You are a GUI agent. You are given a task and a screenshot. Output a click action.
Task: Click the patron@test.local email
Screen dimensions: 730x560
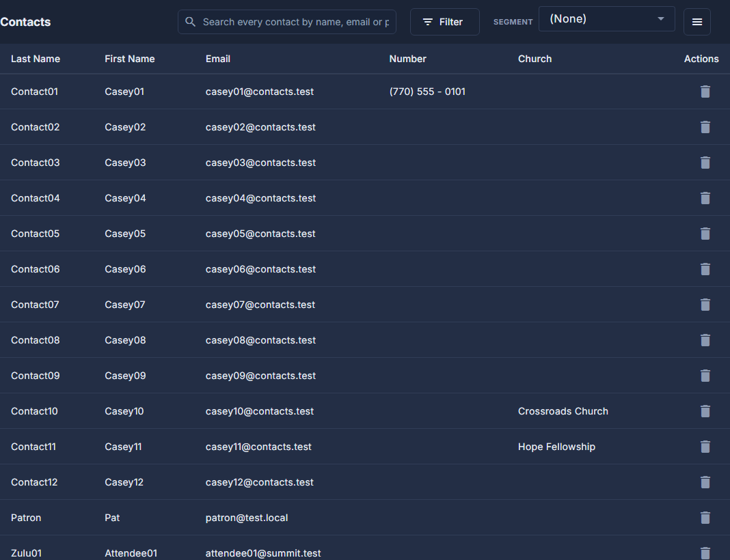246,518
